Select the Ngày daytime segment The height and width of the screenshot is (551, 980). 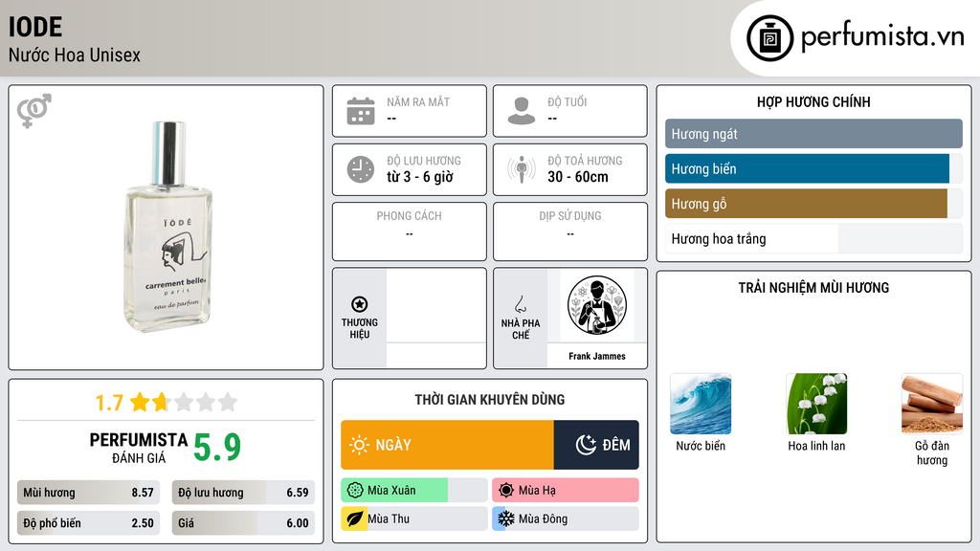coord(448,445)
